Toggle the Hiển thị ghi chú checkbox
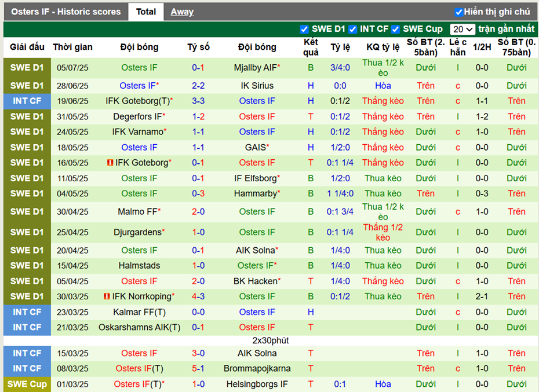This screenshot has width=539, height=392. [x=458, y=12]
